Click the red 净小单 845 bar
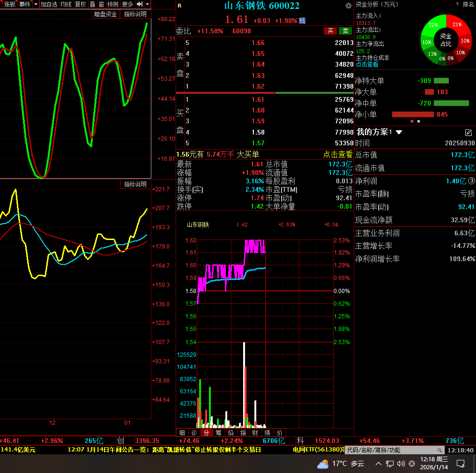The width and height of the screenshot is (476, 473). 413,114
